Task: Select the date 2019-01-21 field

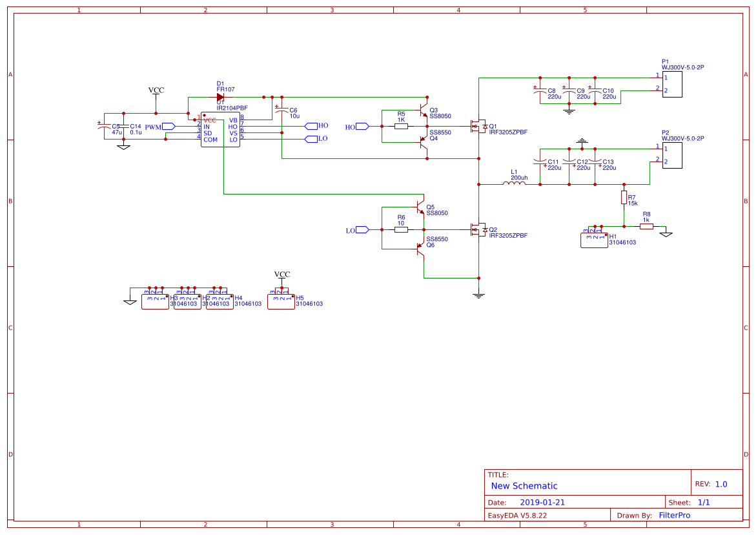Action: [542, 502]
